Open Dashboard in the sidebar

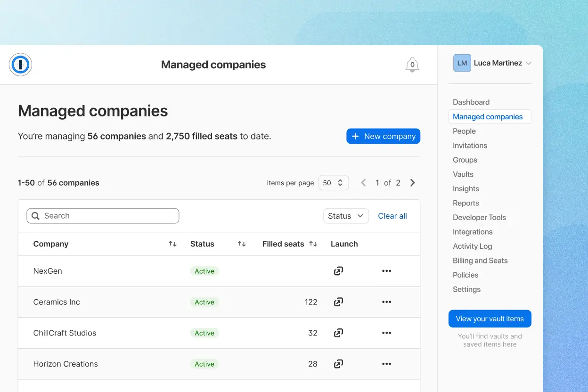(x=471, y=102)
